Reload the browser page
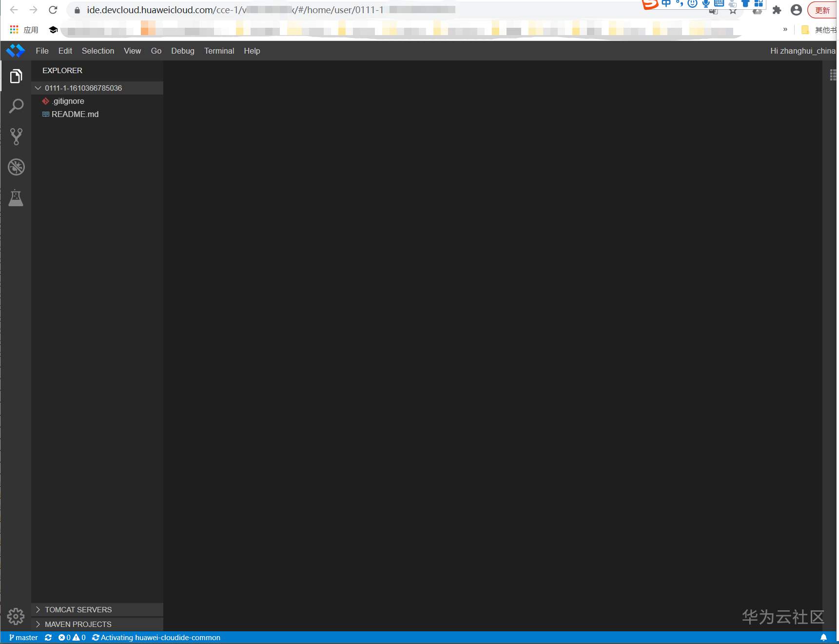This screenshot has width=839, height=644. [53, 10]
